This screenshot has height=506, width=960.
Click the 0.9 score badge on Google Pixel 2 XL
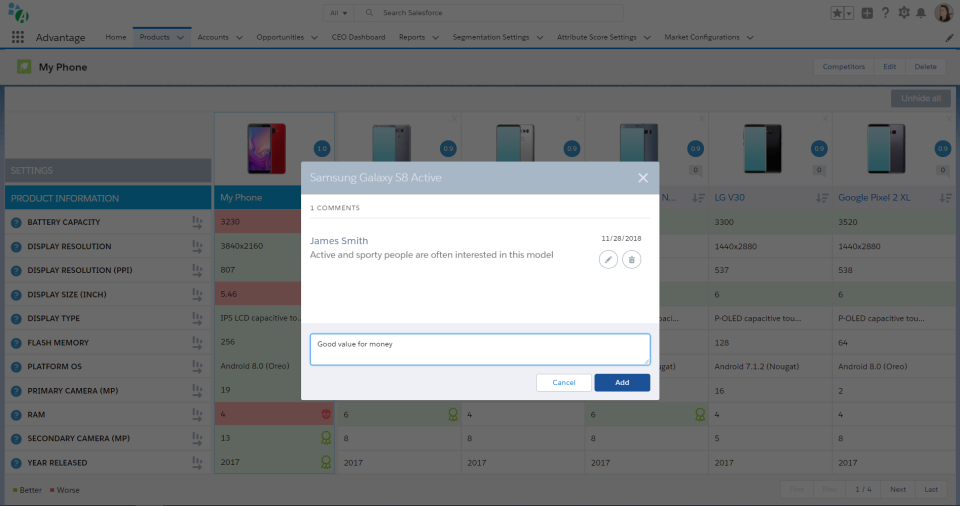click(x=943, y=149)
